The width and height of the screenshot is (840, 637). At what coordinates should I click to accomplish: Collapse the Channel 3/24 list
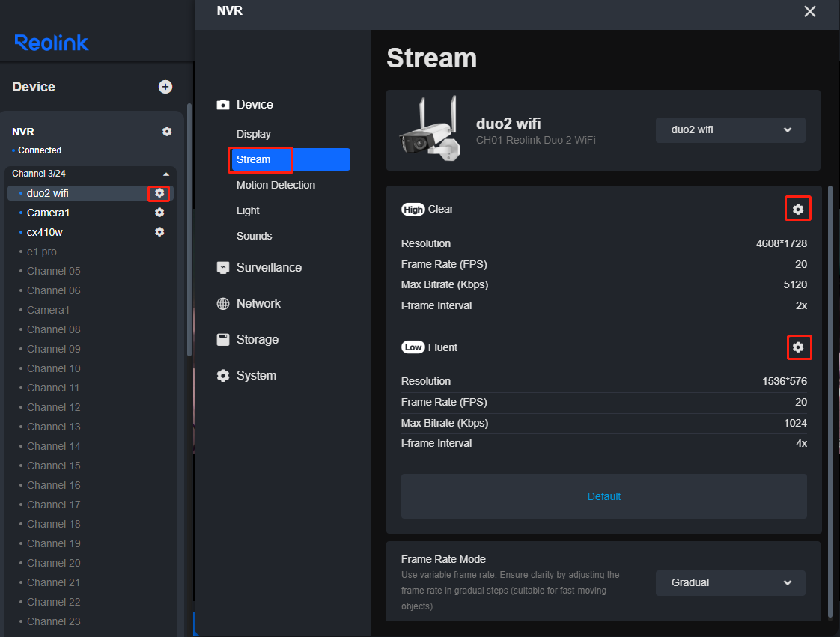166,174
